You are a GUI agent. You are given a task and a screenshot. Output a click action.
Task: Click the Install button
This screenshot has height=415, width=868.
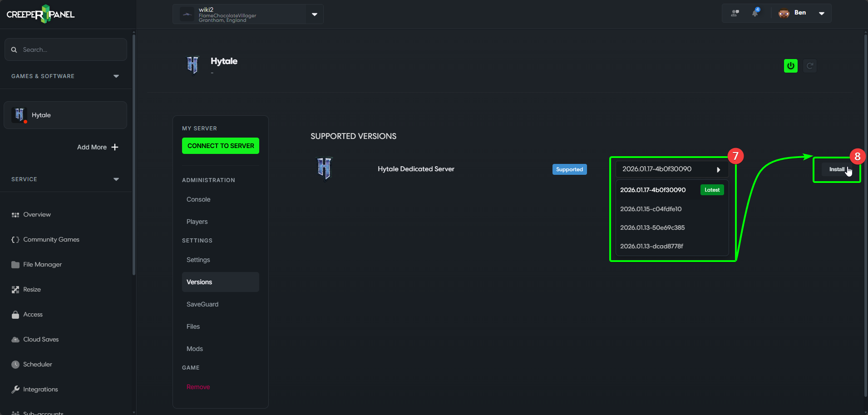pyautogui.click(x=836, y=169)
